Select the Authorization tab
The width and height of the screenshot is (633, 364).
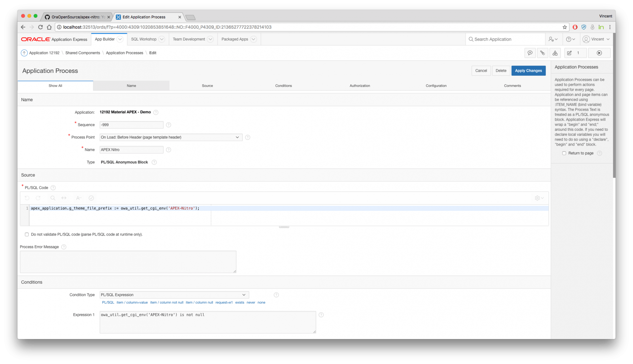(359, 86)
